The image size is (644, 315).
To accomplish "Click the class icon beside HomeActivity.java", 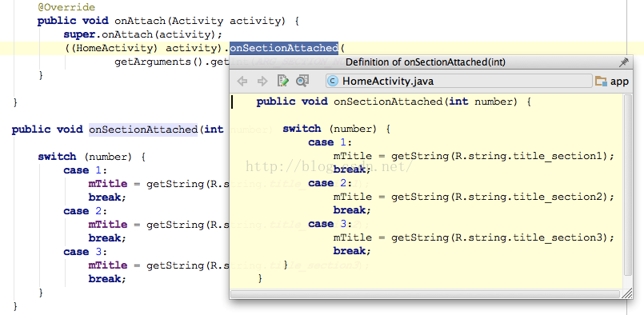I will (x=333, y=82).
